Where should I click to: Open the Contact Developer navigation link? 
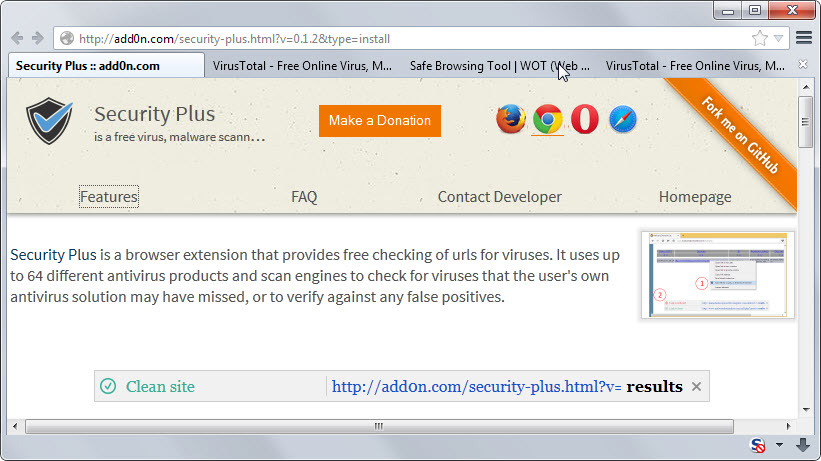pyautogui.click(x=500, y=196)
